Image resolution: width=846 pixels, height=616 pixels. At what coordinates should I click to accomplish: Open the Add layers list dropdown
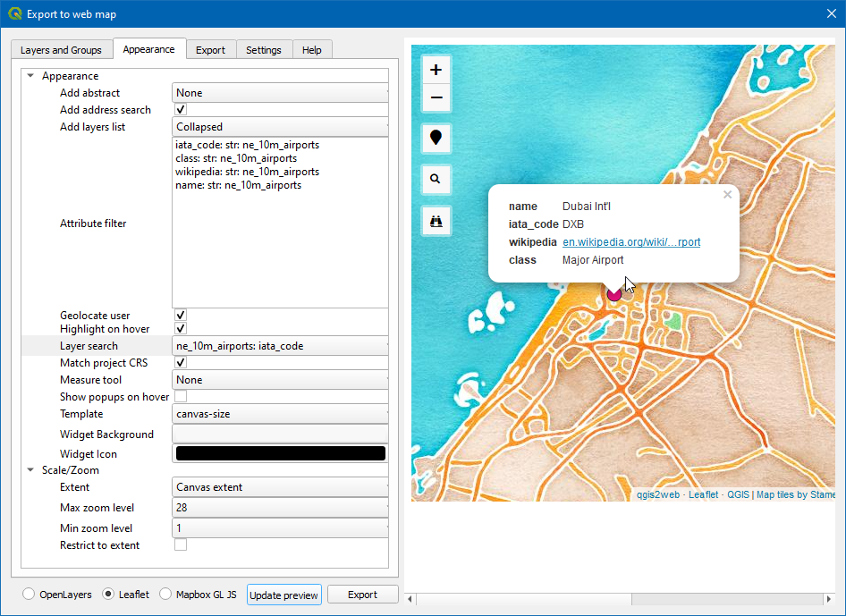(x=280, y=127)
